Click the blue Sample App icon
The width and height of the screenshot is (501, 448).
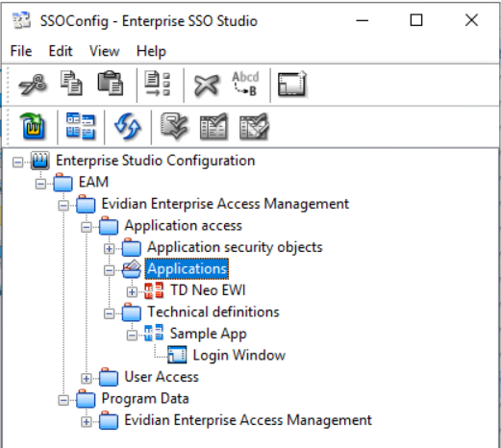154,334
